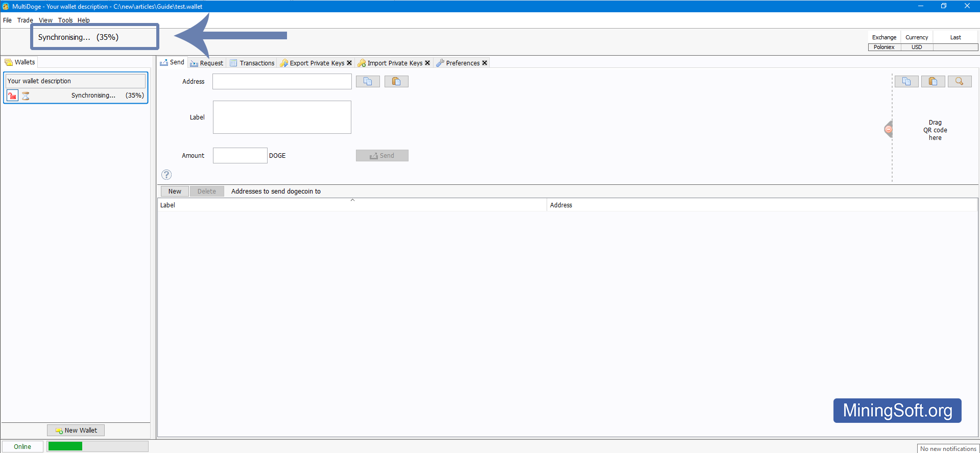The height and width of the screenshot is (453, 980).
Task: Click the New Wallet button
Action: click(76, 430)
